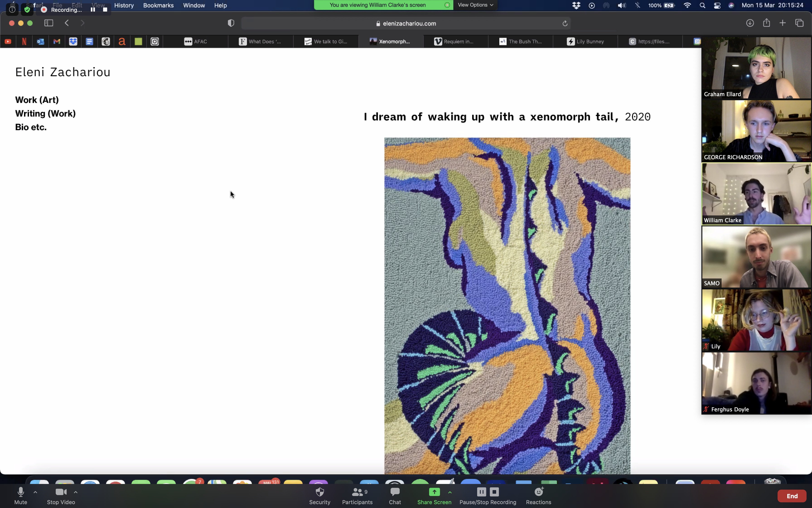Stop recording from top-left recording indicator
The height and width of the screenshot is (508, 812).
click(105, 9)
